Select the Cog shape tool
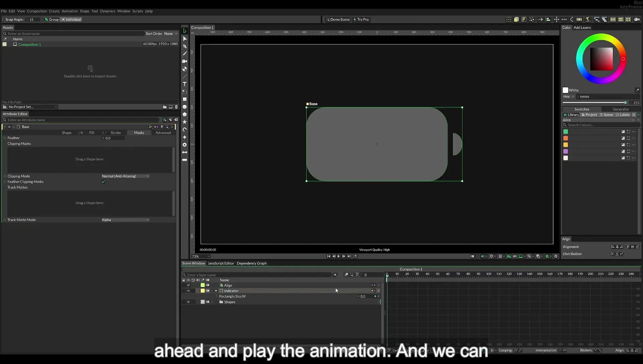 coord(185,145)
